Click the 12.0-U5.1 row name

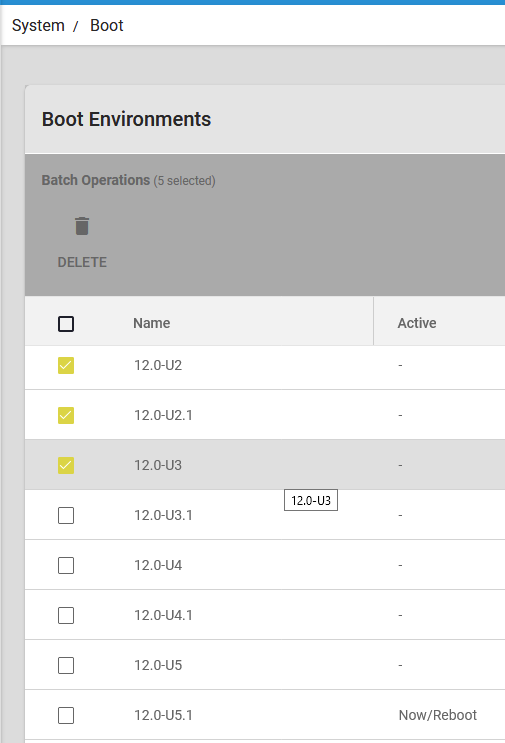(163, 715)
